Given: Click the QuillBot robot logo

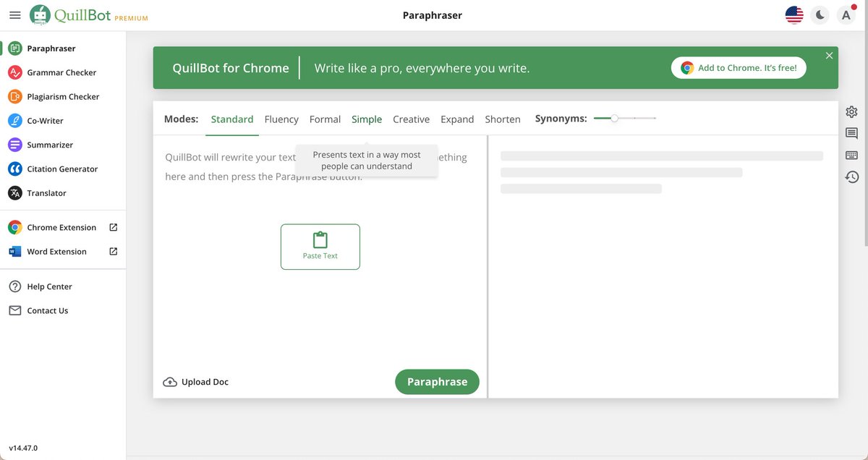Looking at the screenshot, I should pyautogui.click(x=40, y=14).
